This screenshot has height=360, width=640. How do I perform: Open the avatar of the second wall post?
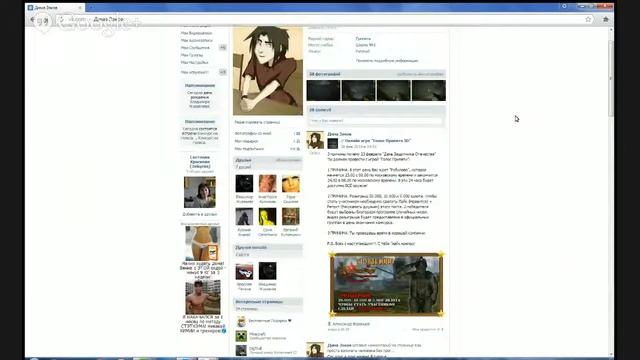tap(315, 351)
